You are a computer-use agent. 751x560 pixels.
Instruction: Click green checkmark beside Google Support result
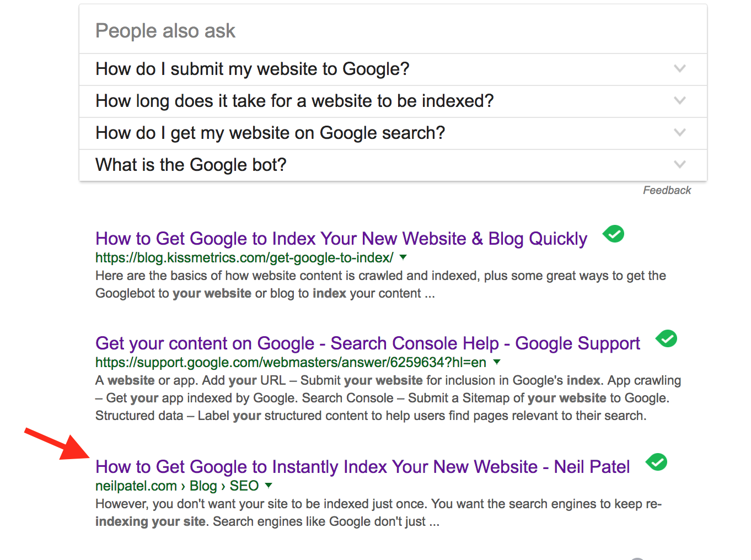click(666, 338)
